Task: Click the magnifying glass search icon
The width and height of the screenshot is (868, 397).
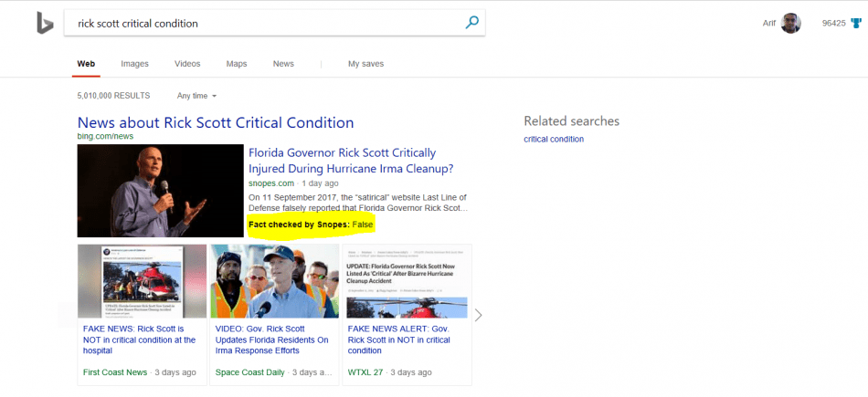Action: (x=471, y=23)
